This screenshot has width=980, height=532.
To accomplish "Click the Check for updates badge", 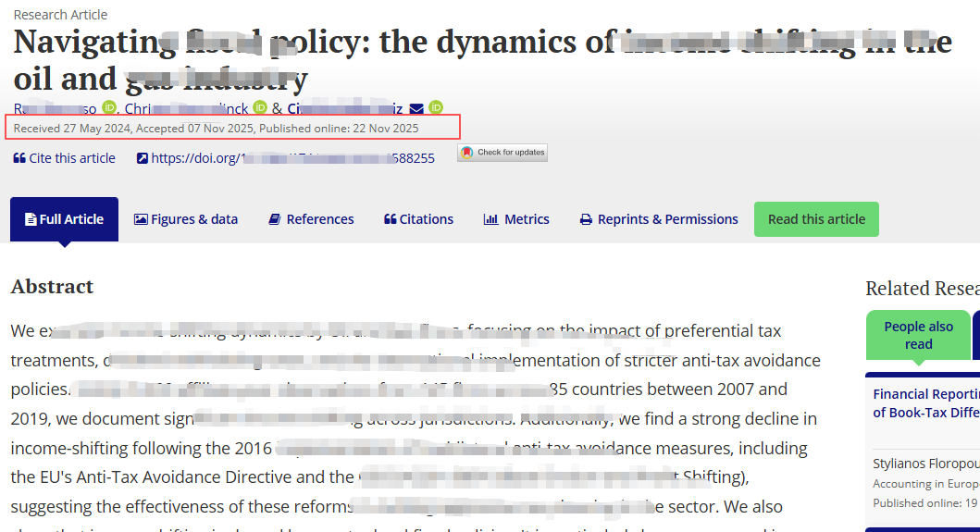I will click(502, 153).
